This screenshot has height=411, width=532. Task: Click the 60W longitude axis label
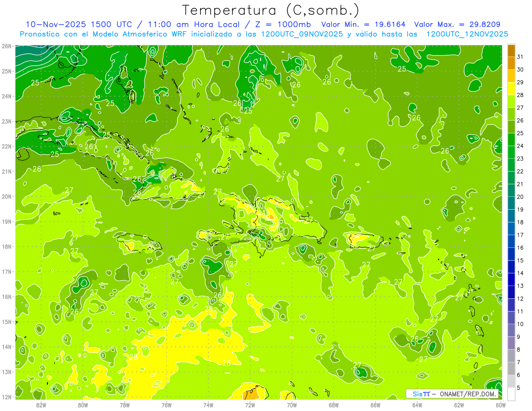click(x=501, y=405)
